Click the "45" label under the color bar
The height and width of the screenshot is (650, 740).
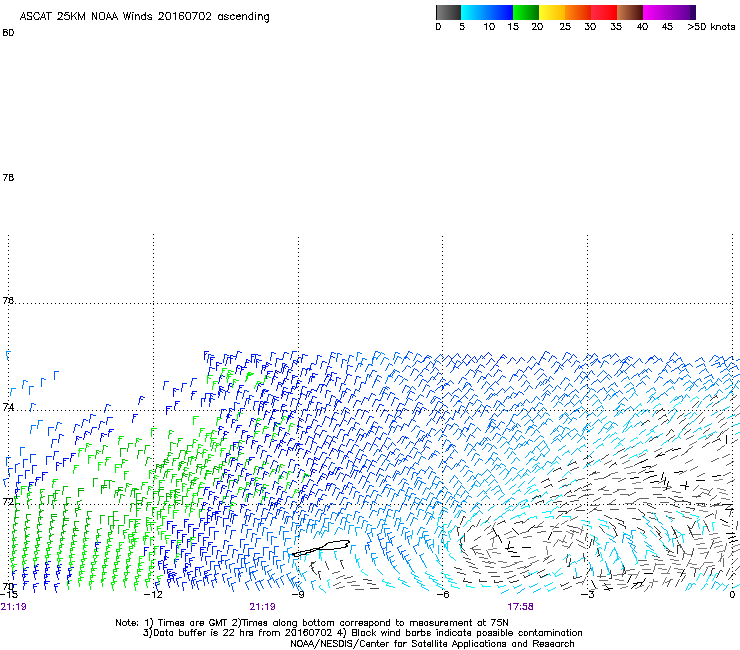tap(667, 27)
